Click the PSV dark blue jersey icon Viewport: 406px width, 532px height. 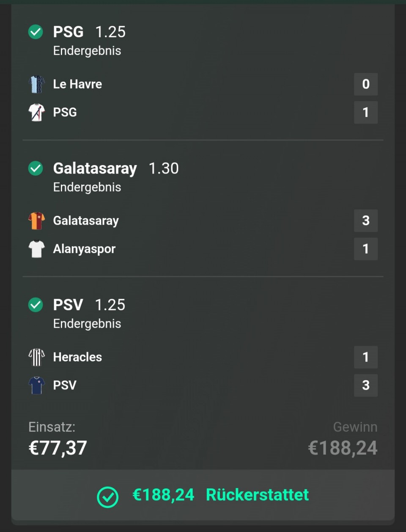[36, 385]
